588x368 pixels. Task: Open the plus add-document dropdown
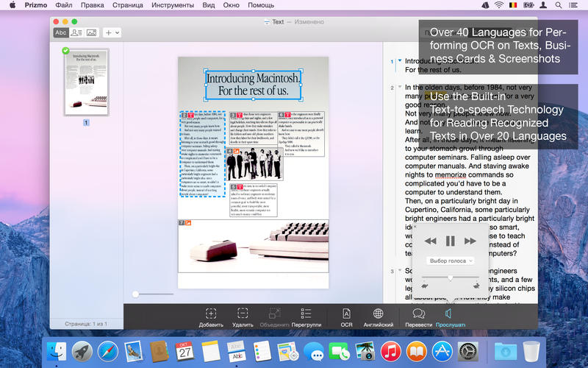112,32
